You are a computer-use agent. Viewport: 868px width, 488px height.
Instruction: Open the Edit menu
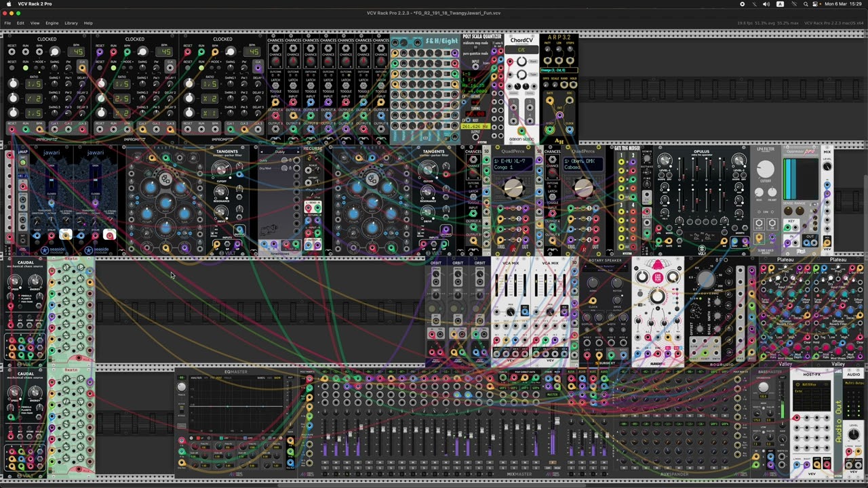point(20,23)
